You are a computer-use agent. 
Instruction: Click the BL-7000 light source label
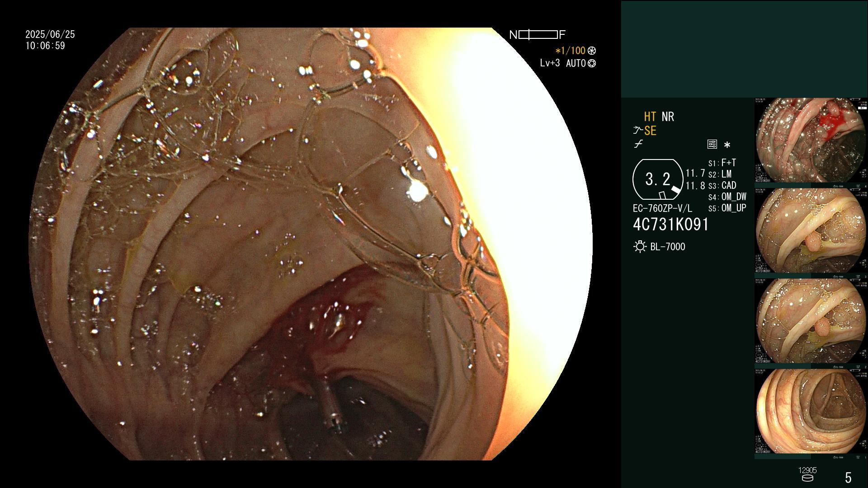(668, 247)
